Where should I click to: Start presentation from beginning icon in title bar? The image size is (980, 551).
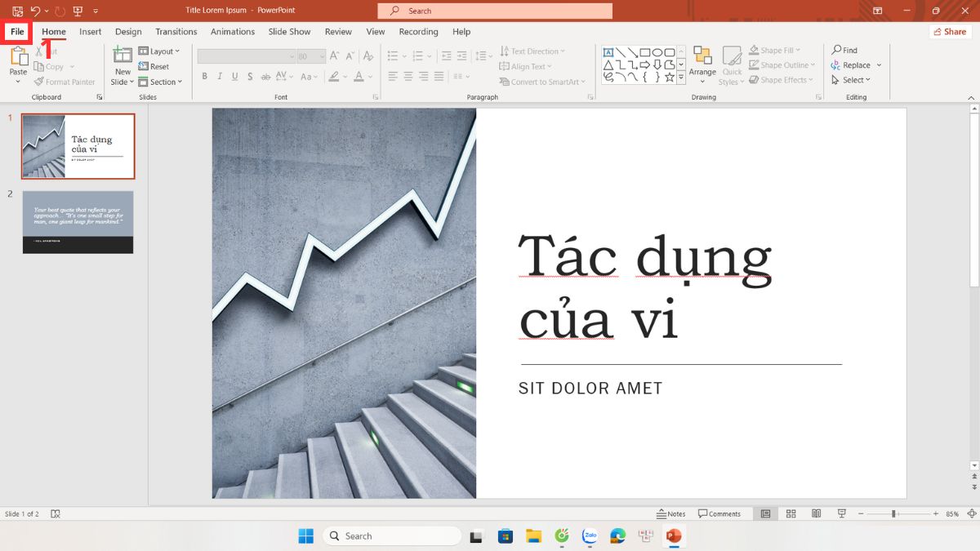point(78,11)
